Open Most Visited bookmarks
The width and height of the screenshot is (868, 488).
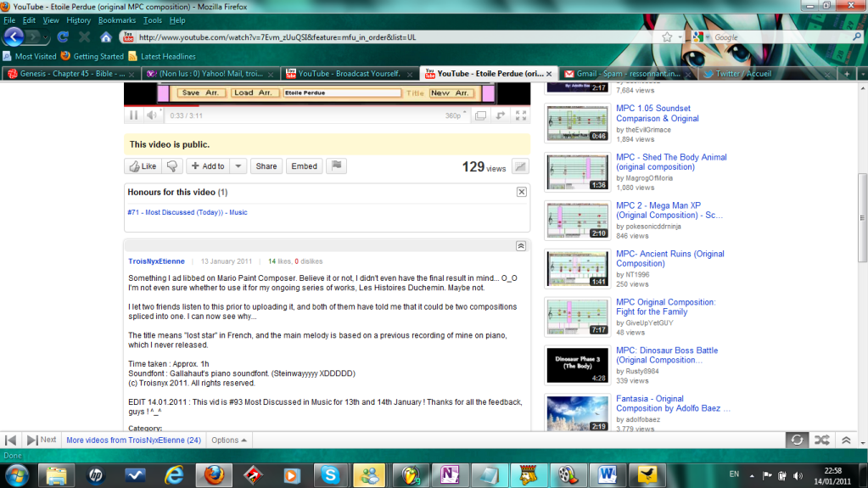tap(30, 57)
